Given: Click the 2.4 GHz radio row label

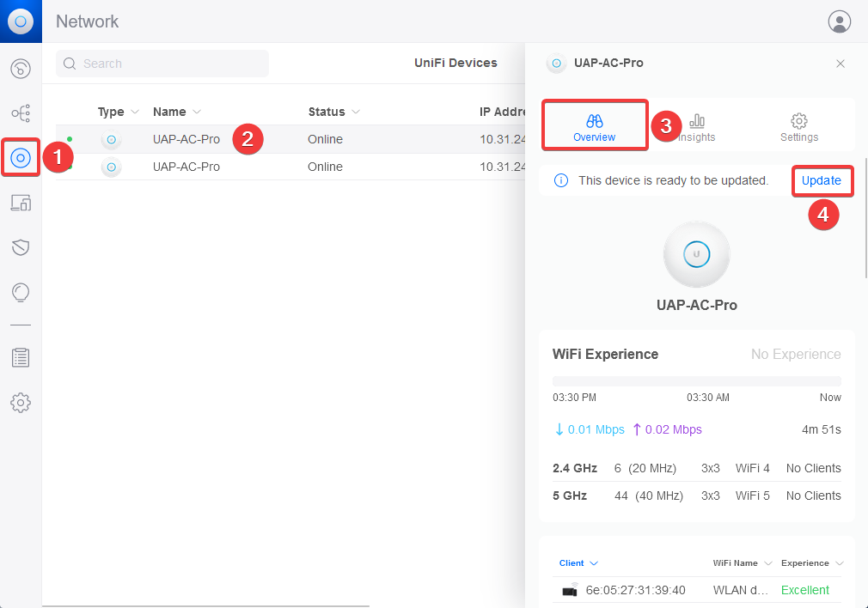Looking at the screenshot, I should [x=575, y=469].
